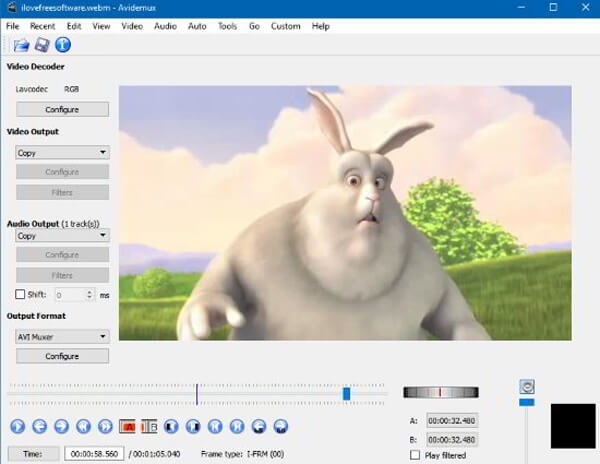Click Configure under Output Format
The height and width of the screenshot is (464, 600).
[x=62, y=356]
